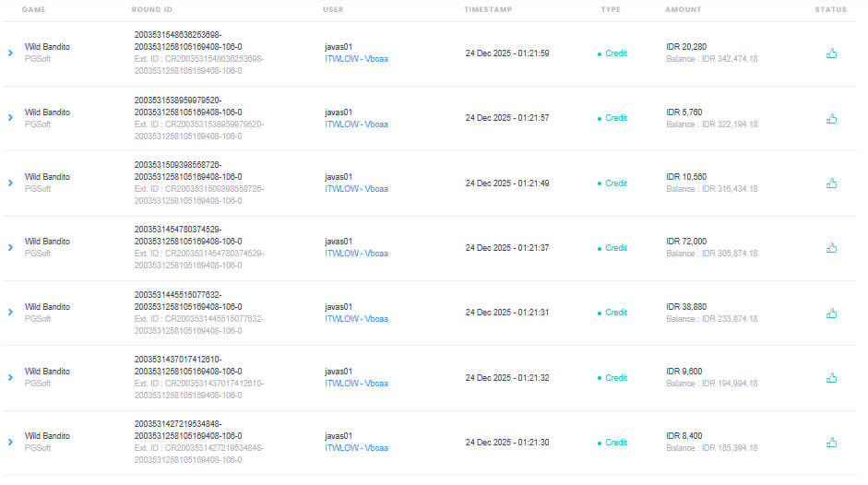Expand the row timestamped 01:21:49

click(x=10, y=183)
